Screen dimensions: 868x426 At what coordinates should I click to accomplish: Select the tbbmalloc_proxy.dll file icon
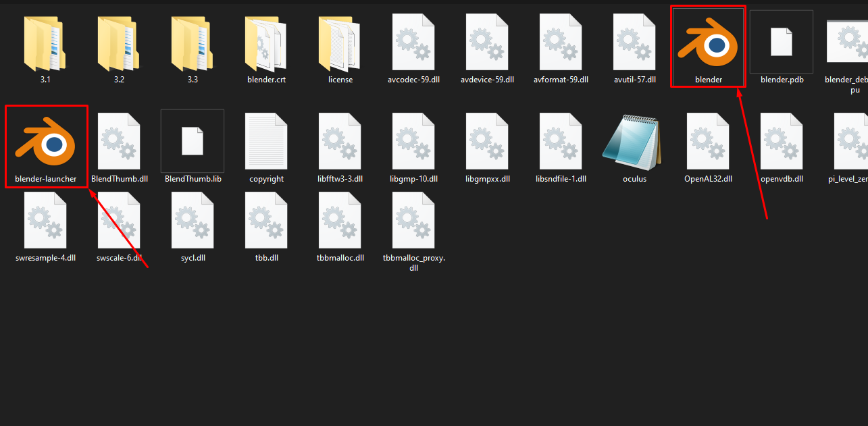click(413, 221)
